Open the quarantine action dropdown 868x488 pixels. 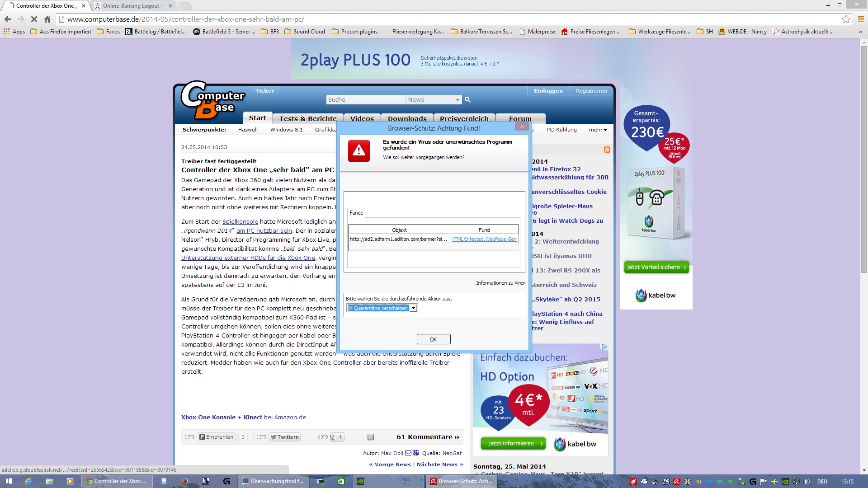click(413, 308)
